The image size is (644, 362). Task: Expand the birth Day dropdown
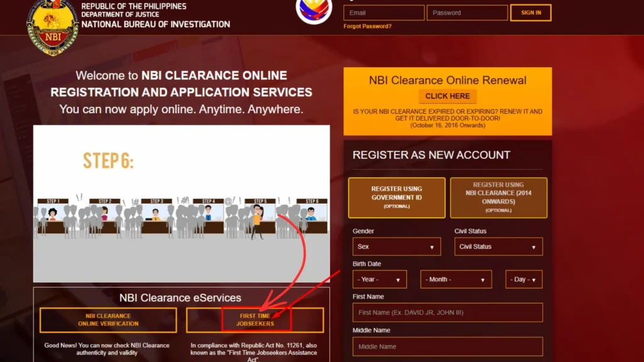524,280
